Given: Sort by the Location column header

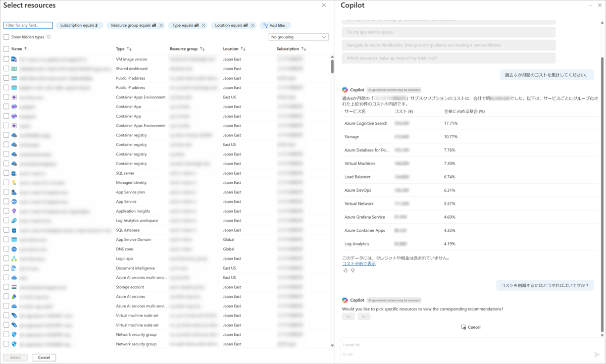Looking at the screenshot, I should pyautogui.click(x=234, y=49).
